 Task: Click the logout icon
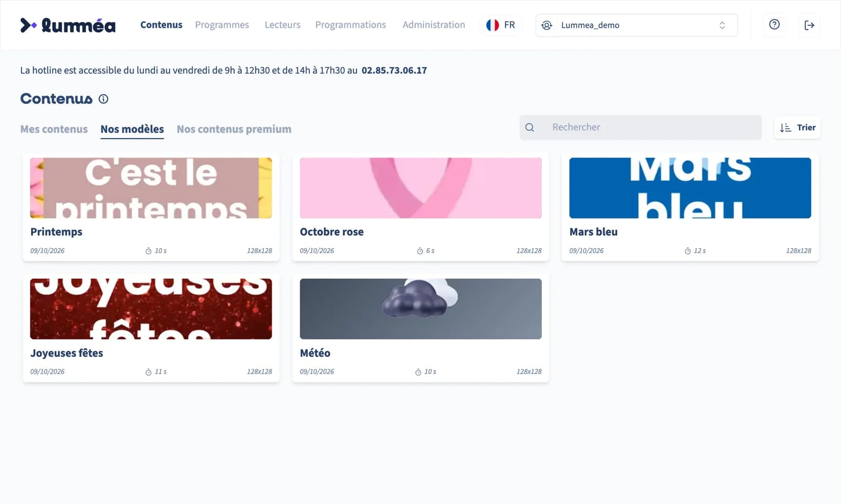809,25
